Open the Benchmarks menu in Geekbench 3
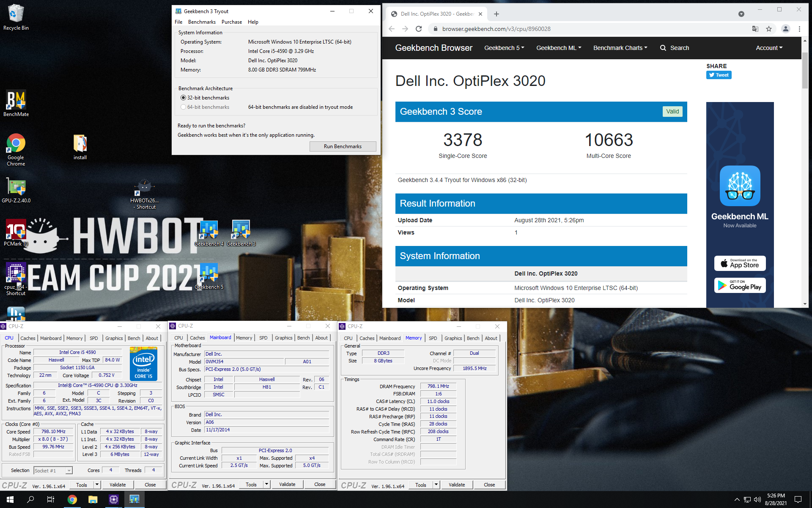 pyautogui.click(x=202, y=22)
